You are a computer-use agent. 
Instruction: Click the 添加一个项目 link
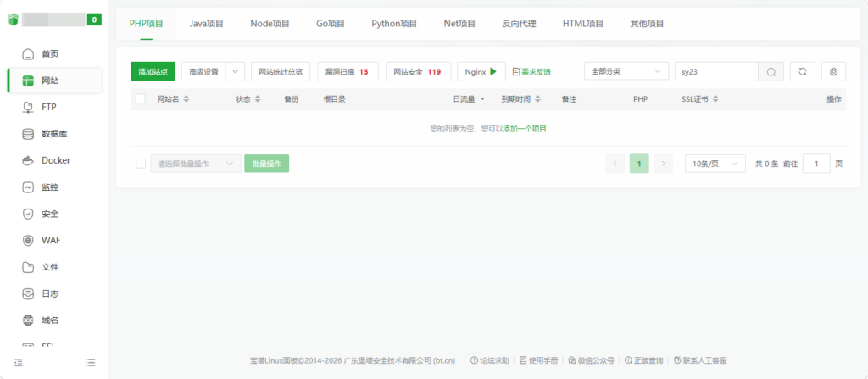[525, 129]
